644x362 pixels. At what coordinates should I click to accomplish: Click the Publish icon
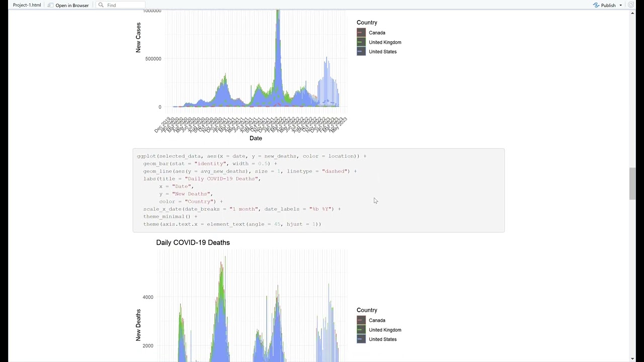click(596, 5)
